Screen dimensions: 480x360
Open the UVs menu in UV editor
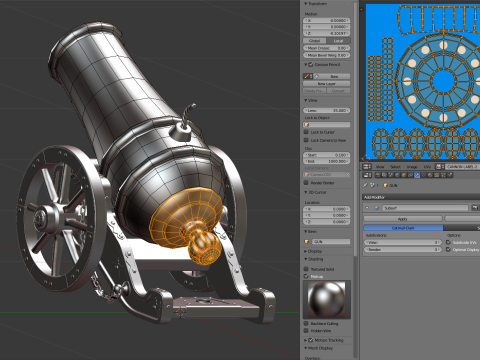click(427, 167)
